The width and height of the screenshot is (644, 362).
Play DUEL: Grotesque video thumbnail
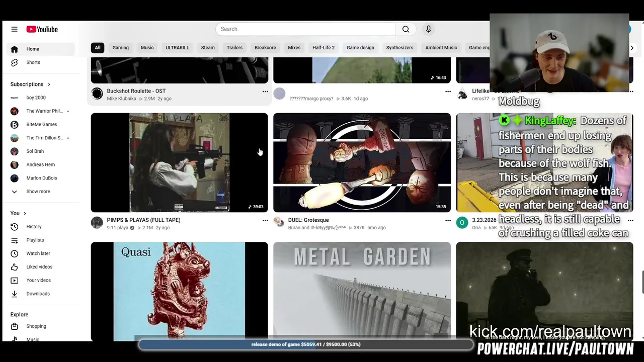click(x=362, y=162)
